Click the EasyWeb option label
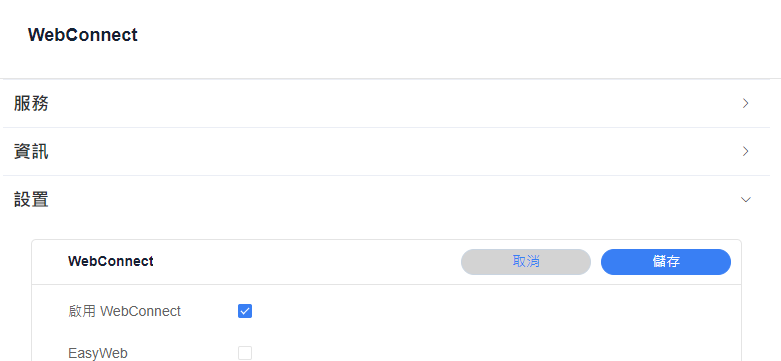This screenshot has width=781, height=361. point(98,354)
